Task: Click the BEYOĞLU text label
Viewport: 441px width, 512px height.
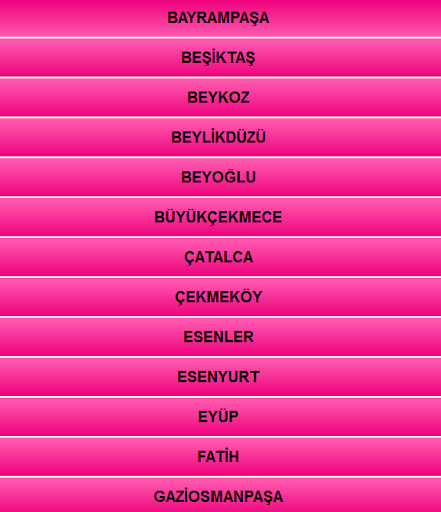Action: (218, 176)
